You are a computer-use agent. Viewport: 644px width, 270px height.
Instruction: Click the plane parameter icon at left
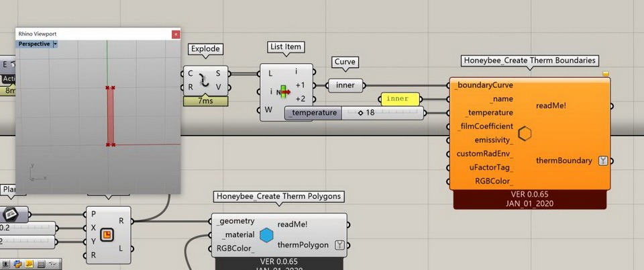click(11, 214)
